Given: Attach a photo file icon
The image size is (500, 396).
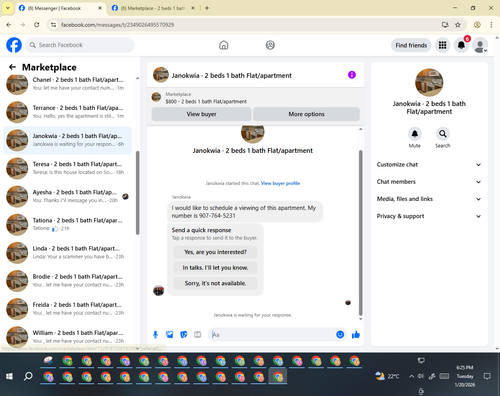Looking at the screenshot, I should 169,334.
